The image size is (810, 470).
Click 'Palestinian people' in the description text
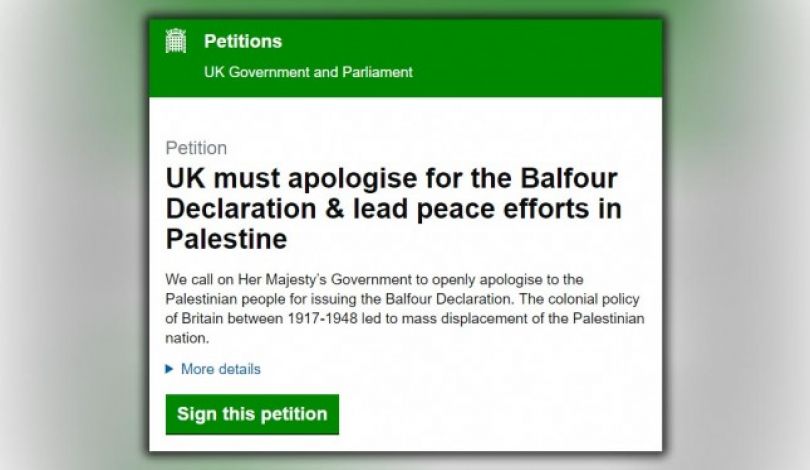tap(226, 298)
